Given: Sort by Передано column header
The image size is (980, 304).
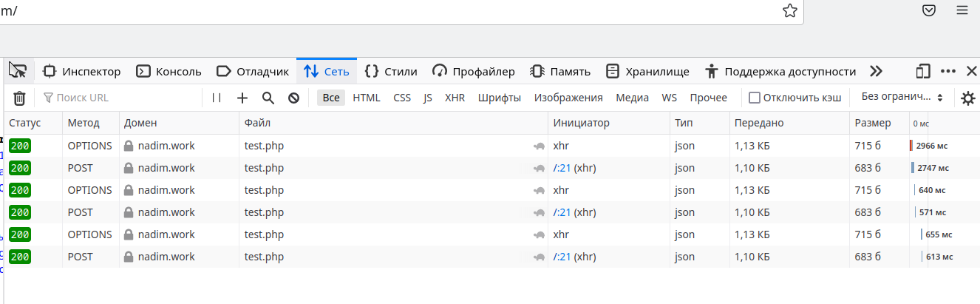Looking at the screenshot, I should 790,123.
